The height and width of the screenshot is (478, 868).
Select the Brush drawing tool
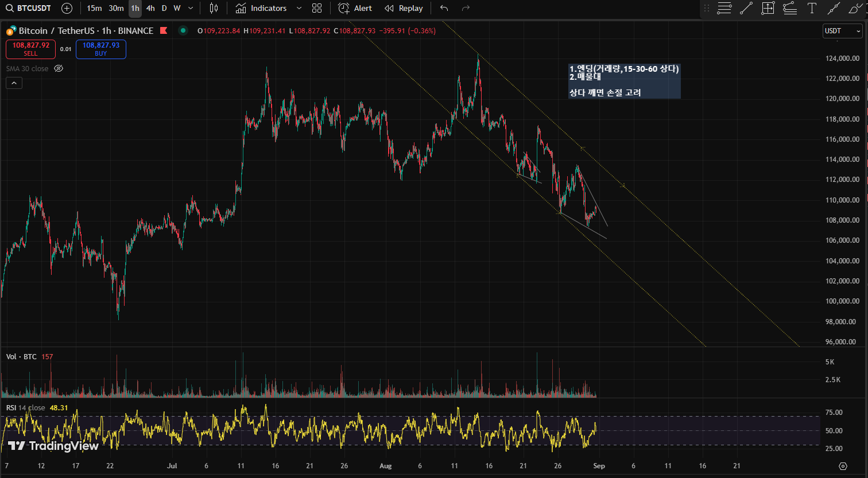pyautogui.click(x=855, y=8)
